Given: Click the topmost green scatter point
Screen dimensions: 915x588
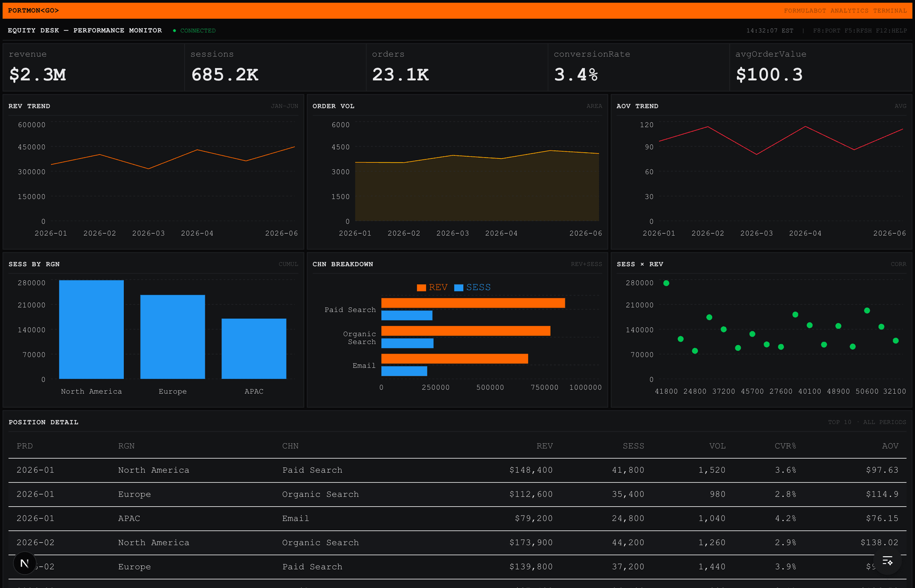Looking at the screenshot, I should tap(666, 283).
